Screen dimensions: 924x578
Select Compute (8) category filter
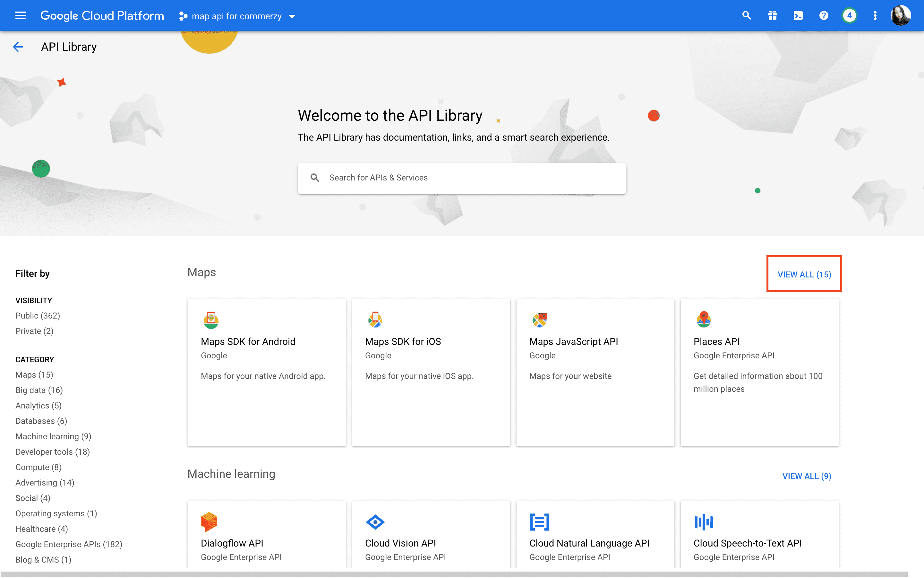click(x=38, y=467)
